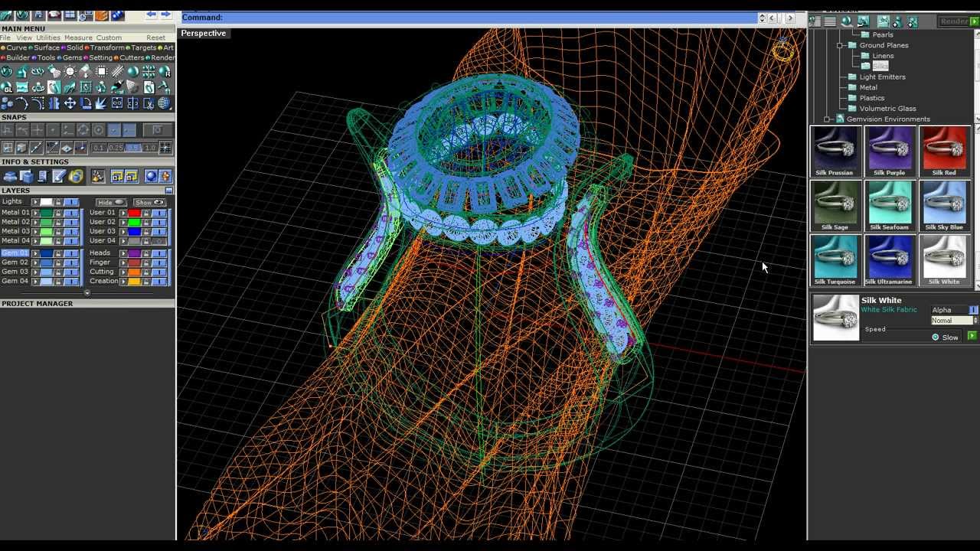Click the sphere with R icon
The width and height of the screenshot is (980, 551).
pyautogui.click(x=164, y=72)
